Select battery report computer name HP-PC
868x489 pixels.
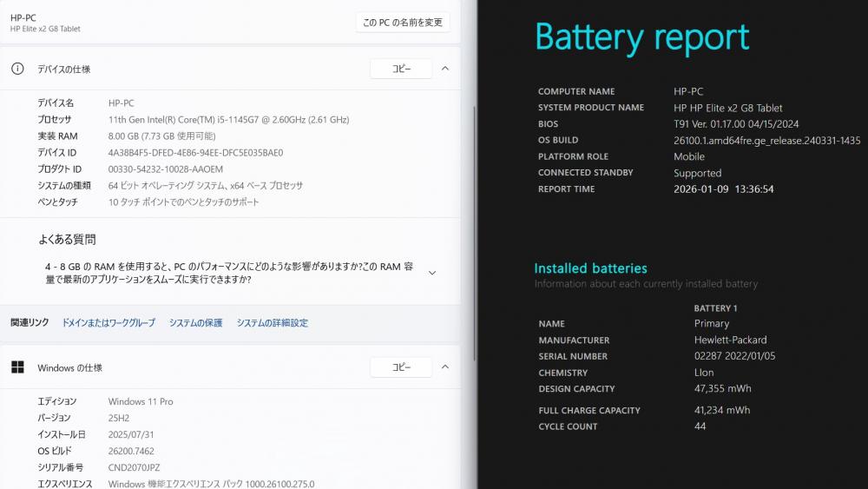[x=688, y=91]
